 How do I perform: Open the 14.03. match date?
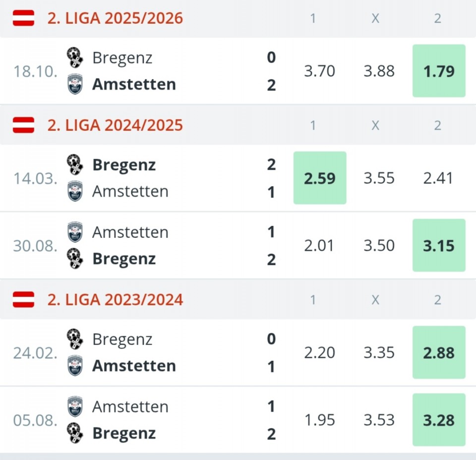coord(35,178)
